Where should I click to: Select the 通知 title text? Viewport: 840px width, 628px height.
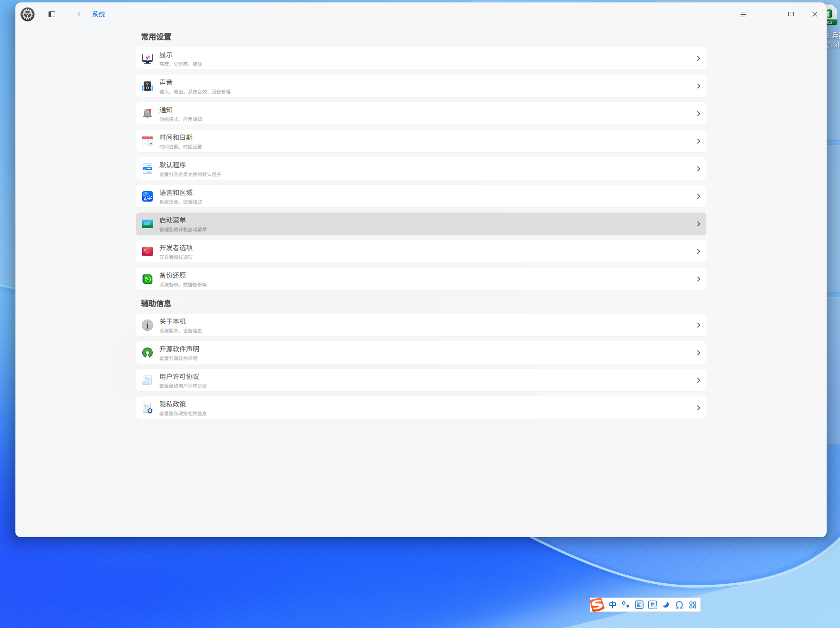click(x=166, y=110)
